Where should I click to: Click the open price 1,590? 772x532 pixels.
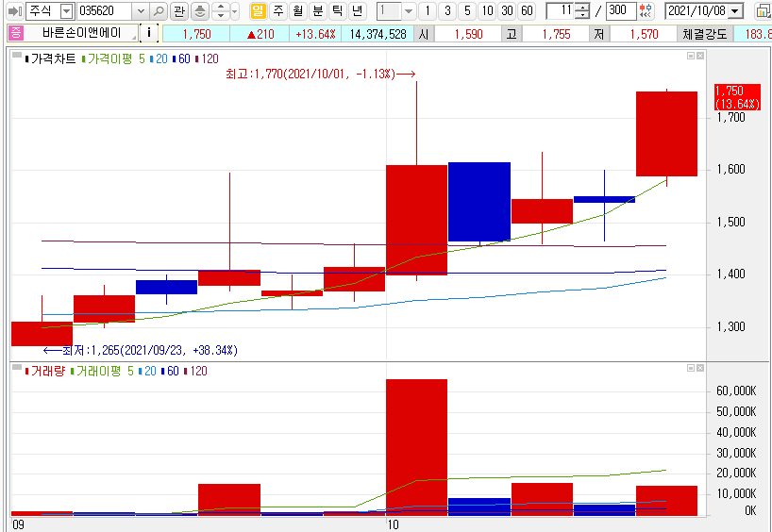click(x=469, y=34)
